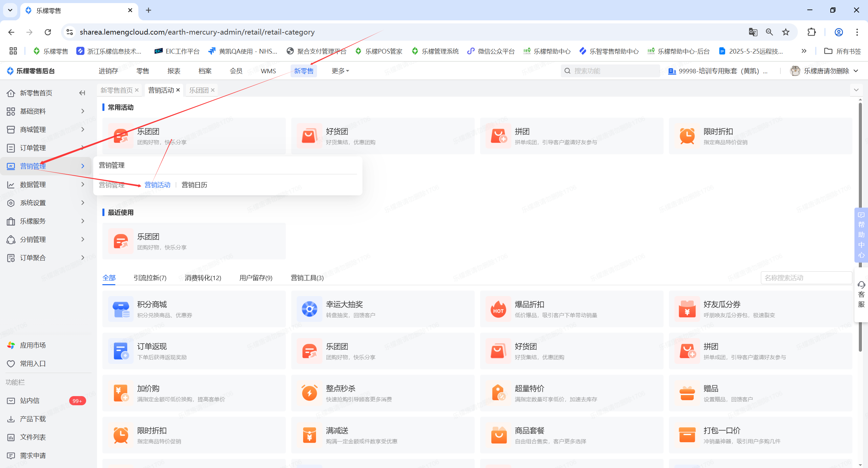Open the 更多 top navigation dropdown
This screenshot has height=468, width=868.
point(340,71)
